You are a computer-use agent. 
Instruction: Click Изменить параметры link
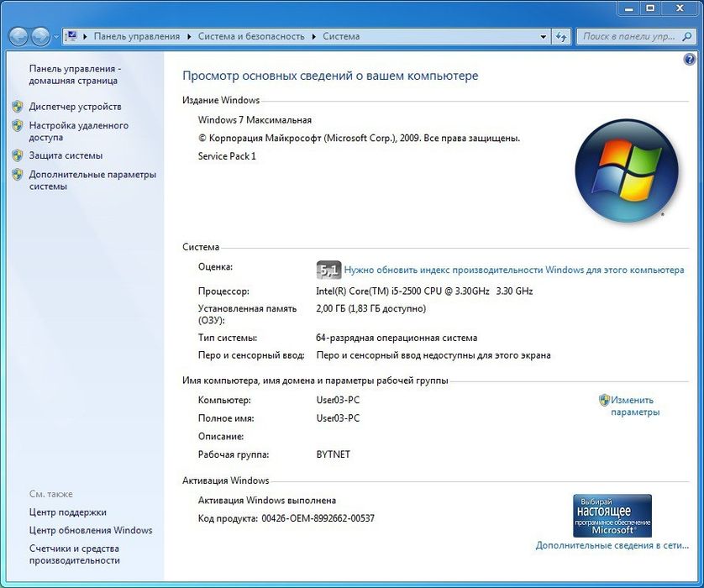pos(635,406)
